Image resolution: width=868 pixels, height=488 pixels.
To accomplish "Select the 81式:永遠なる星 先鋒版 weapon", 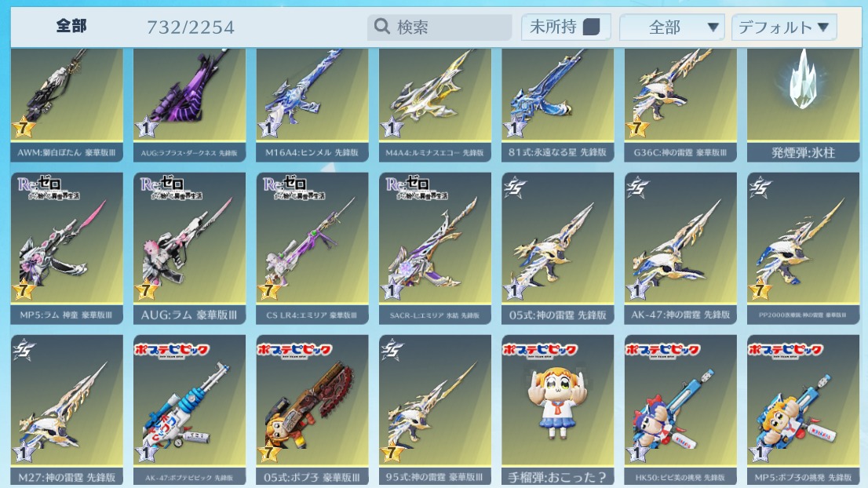I will (557, 105).
